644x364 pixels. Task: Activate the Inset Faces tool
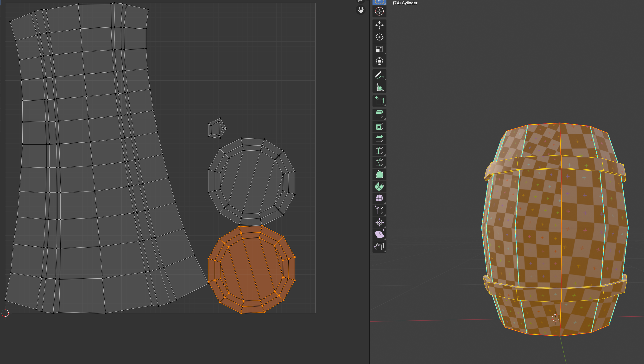pyautogui.click(x=379, y=126)
